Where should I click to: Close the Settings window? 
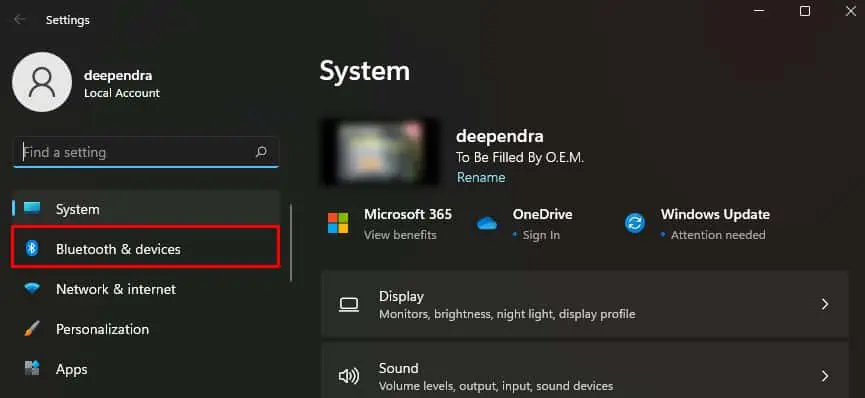click(x=850, y=10)
